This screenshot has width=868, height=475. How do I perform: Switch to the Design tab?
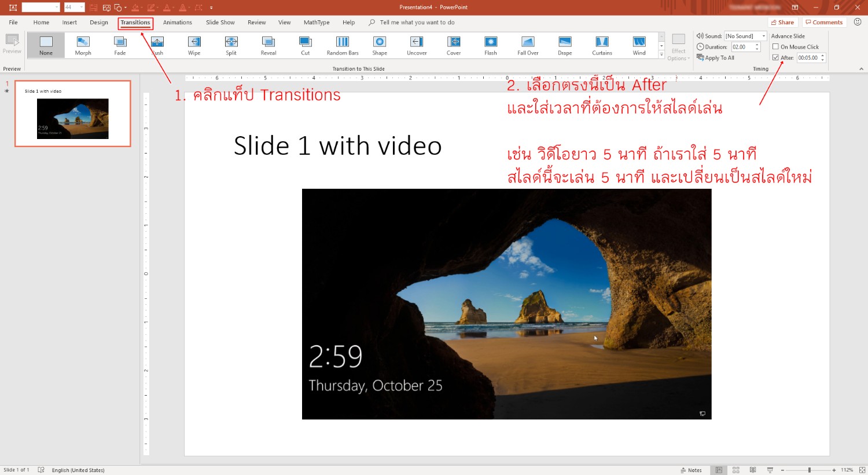[x=99, y=23]
